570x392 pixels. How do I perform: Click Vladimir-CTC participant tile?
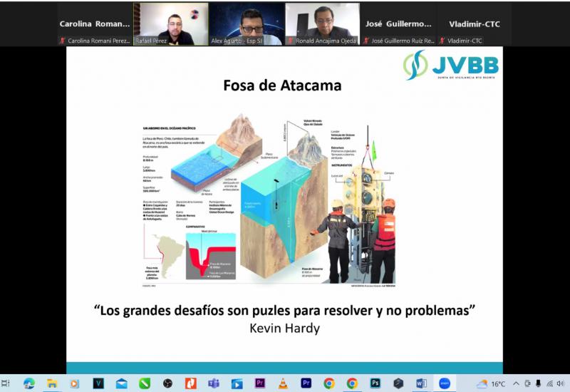pos(475,24)
